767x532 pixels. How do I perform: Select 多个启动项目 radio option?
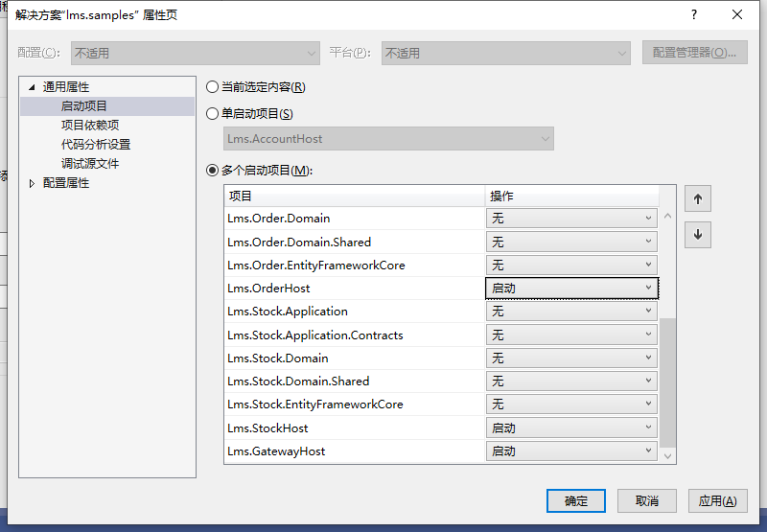point(212,171)
